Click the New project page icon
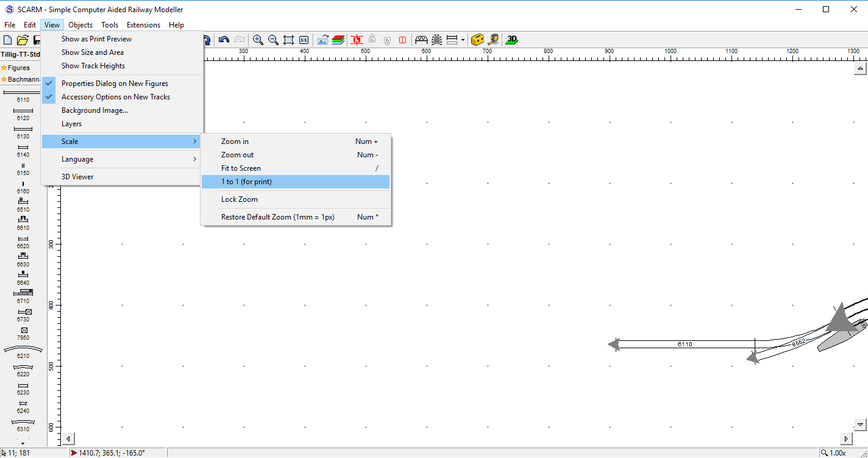868x458 pixels. 8,40
